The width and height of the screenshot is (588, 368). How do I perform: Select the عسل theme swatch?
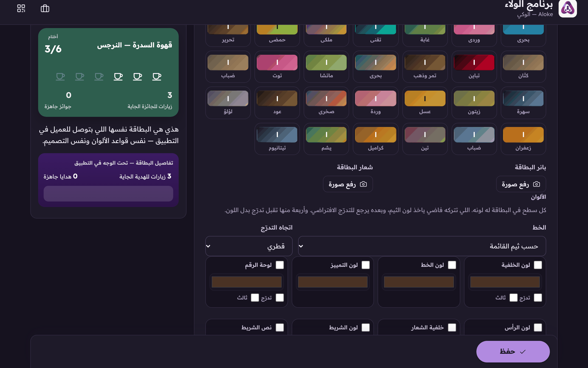(x=425, y=103)
